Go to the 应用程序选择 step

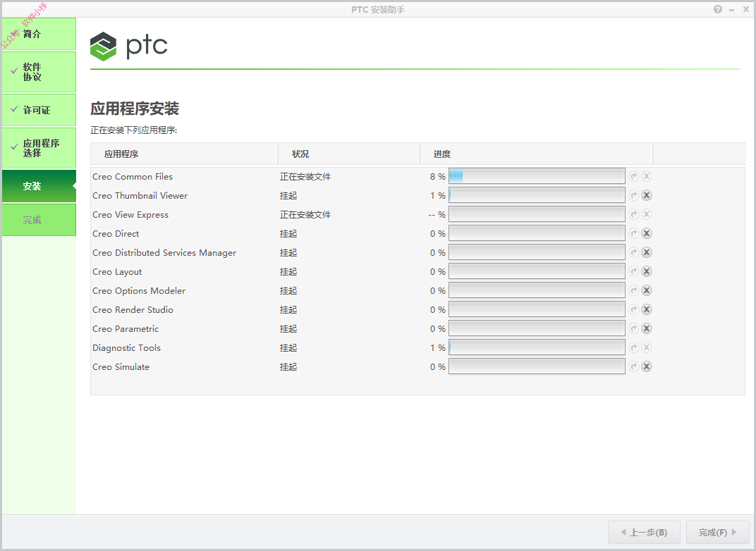coord(39,148)
